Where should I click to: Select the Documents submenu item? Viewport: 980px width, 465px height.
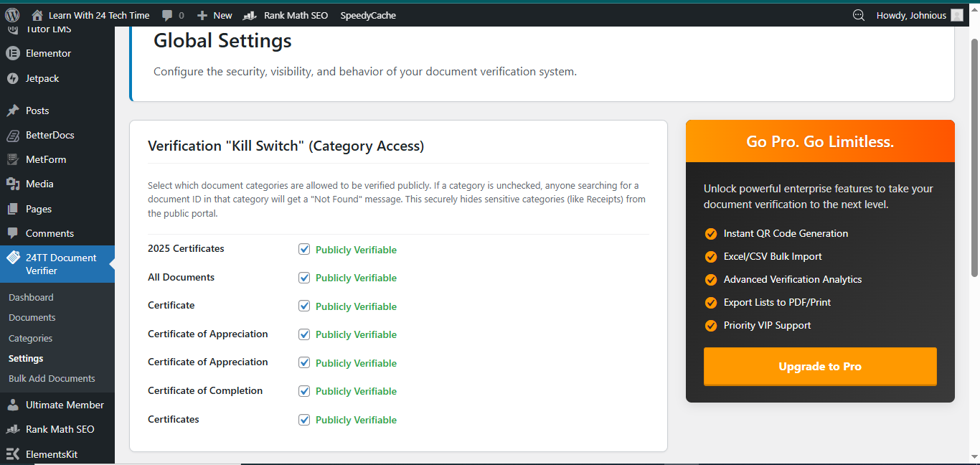point(32,317)
